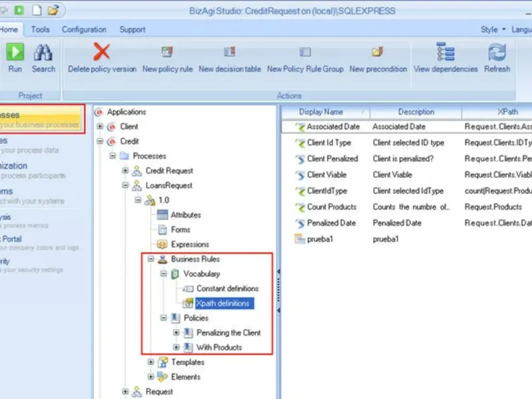Select the Penalized Date row
The width and height of the screenshot is (532, 399).
coord(406,223)
